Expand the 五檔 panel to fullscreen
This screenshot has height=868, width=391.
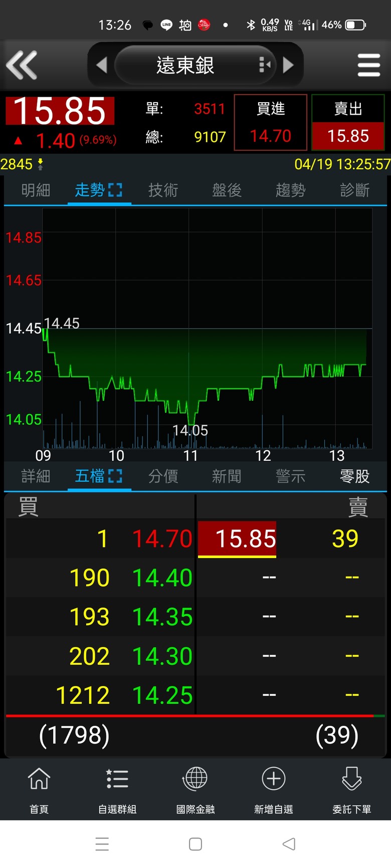pos(115,476)
